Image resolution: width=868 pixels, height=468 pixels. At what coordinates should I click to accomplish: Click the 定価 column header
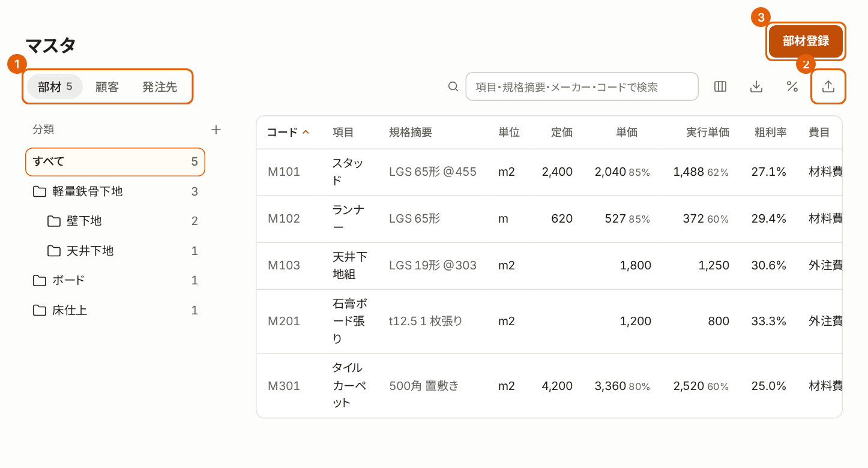tap(562, 133)
